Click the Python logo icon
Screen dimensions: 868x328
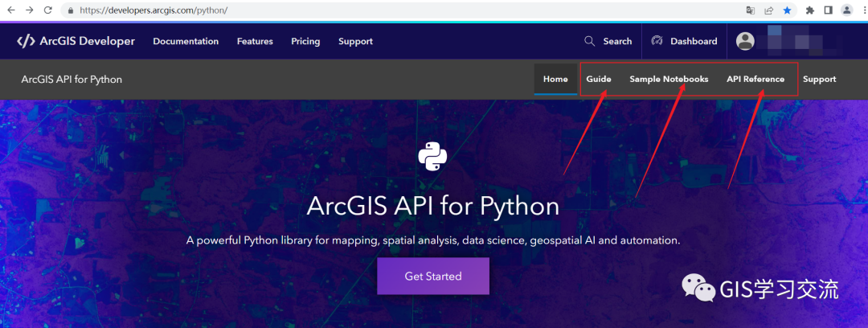433,156
